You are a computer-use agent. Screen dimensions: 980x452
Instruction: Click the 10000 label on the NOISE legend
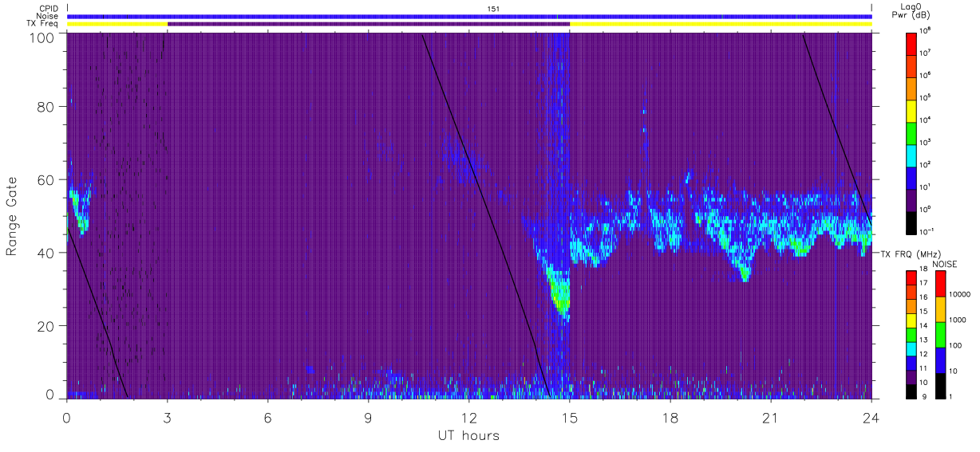(x=961, y=295)
